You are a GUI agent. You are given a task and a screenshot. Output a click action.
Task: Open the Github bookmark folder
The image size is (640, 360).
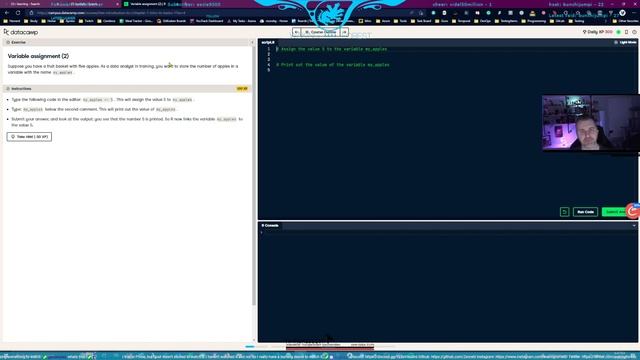click(x=558, y=21)
